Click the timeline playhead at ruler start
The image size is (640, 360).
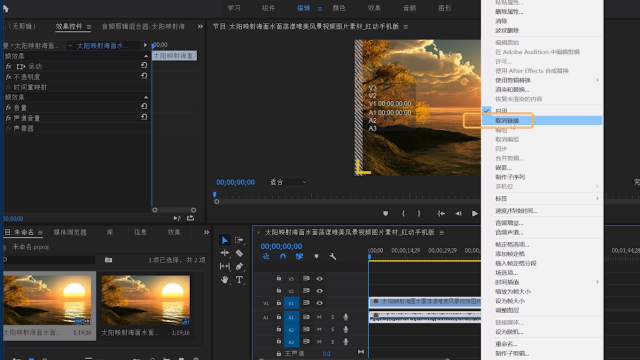[369, 256]
